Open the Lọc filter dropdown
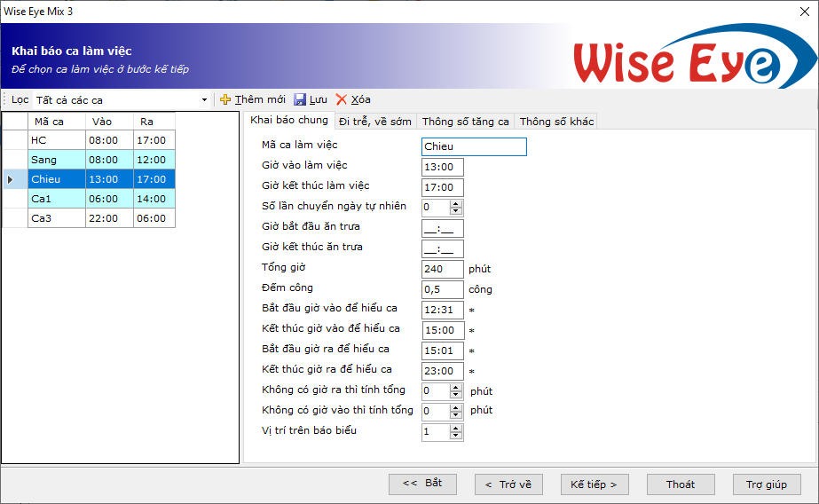Image resolution: width=819 pixels, height=504 pixels. pos(204,100)
